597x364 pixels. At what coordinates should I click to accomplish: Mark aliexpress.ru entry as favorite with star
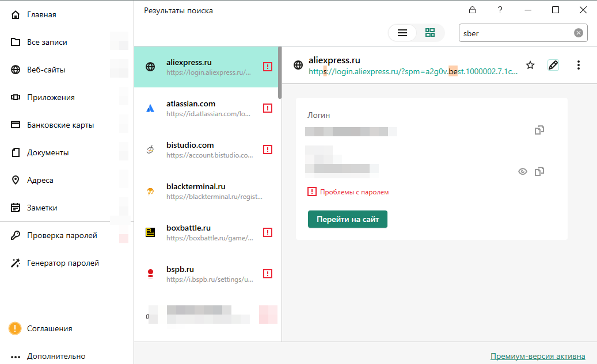(530, 65)
